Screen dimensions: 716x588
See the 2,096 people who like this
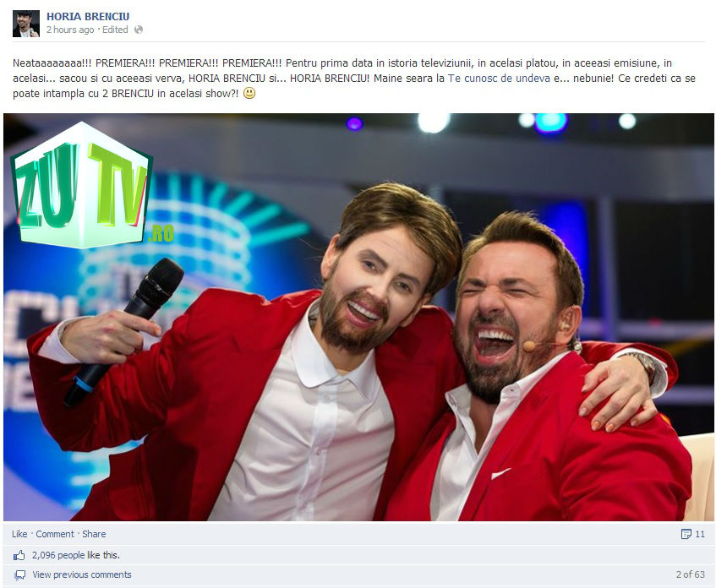[x=76, y=555]
